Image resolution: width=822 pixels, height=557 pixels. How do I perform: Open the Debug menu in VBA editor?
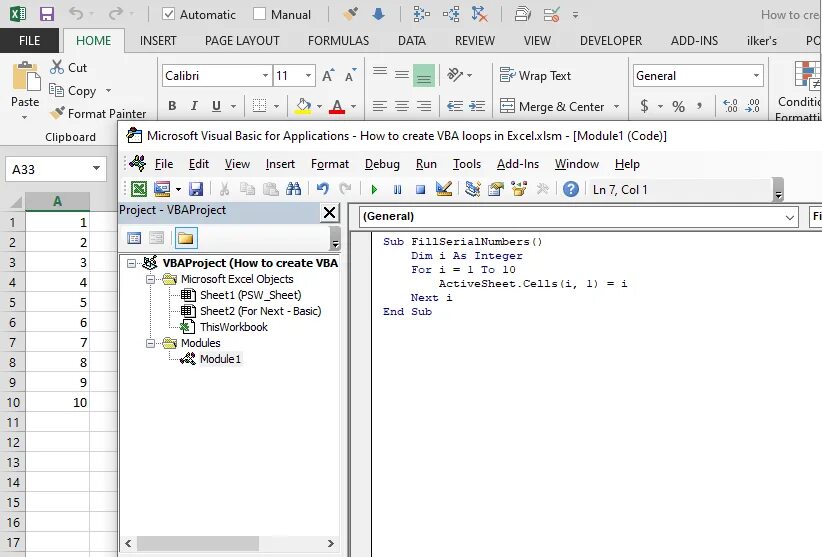(x=382, y=164)
